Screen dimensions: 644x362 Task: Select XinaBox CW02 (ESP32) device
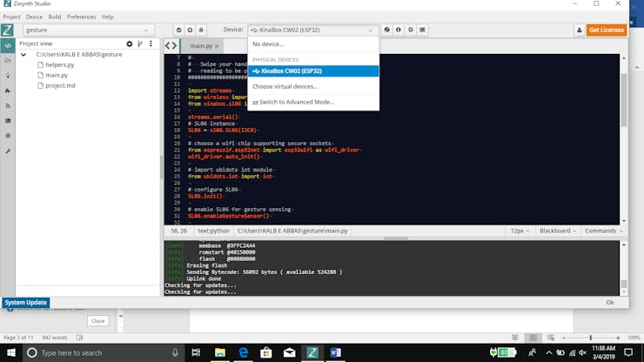[x=313, y=71]
